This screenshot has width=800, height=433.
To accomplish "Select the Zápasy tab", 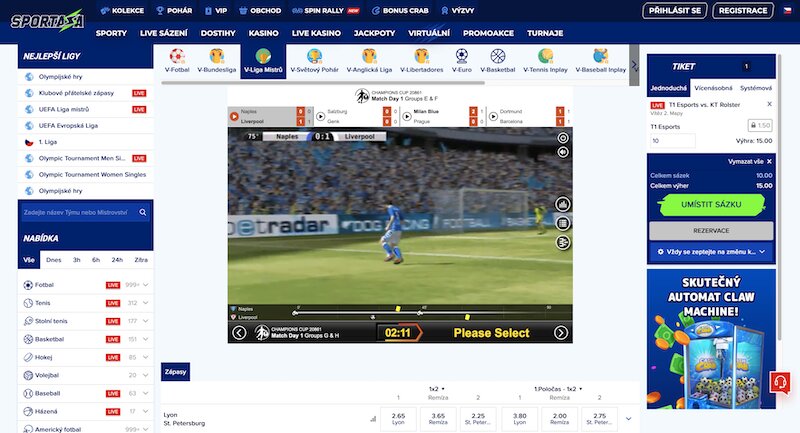I will tap(176, 372).
